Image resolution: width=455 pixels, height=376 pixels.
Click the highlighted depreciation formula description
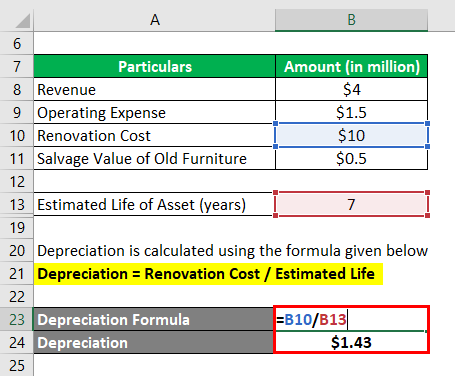(208, 274)
